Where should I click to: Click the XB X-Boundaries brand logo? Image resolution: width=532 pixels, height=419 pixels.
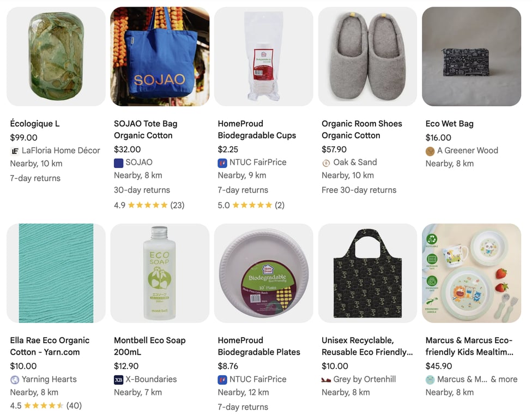(118, 379)
